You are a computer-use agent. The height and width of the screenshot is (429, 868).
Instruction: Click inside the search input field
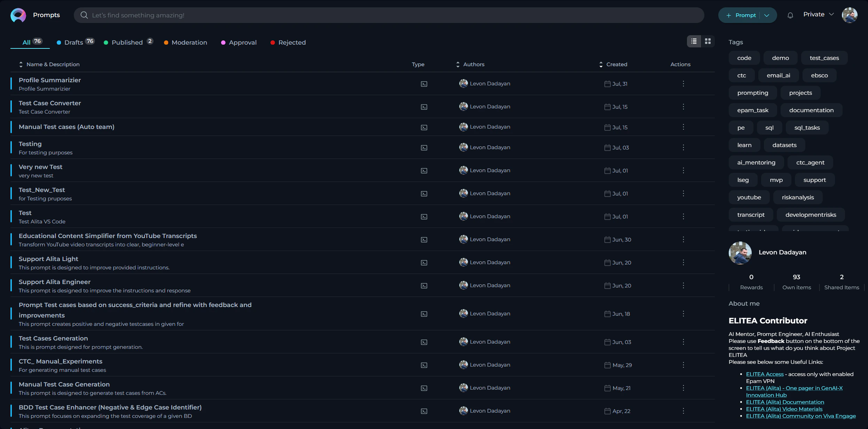[x=244, y=15]
